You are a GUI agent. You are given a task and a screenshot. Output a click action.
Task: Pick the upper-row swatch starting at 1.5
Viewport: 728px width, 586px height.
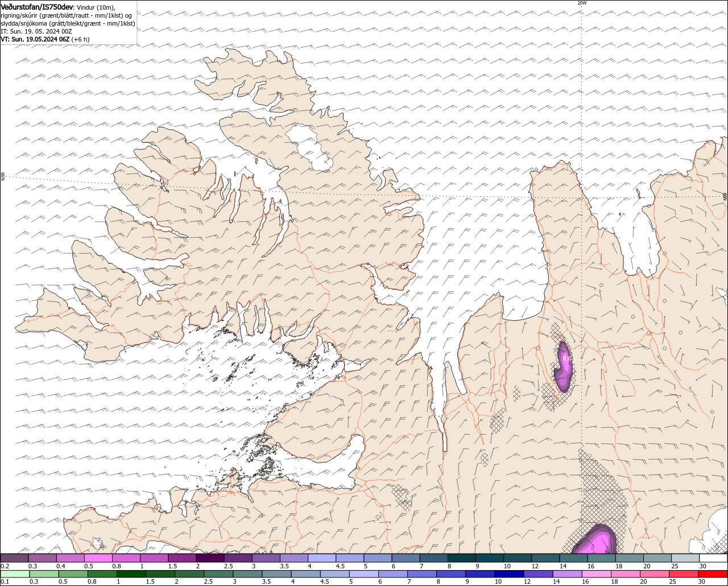point(182,558)
